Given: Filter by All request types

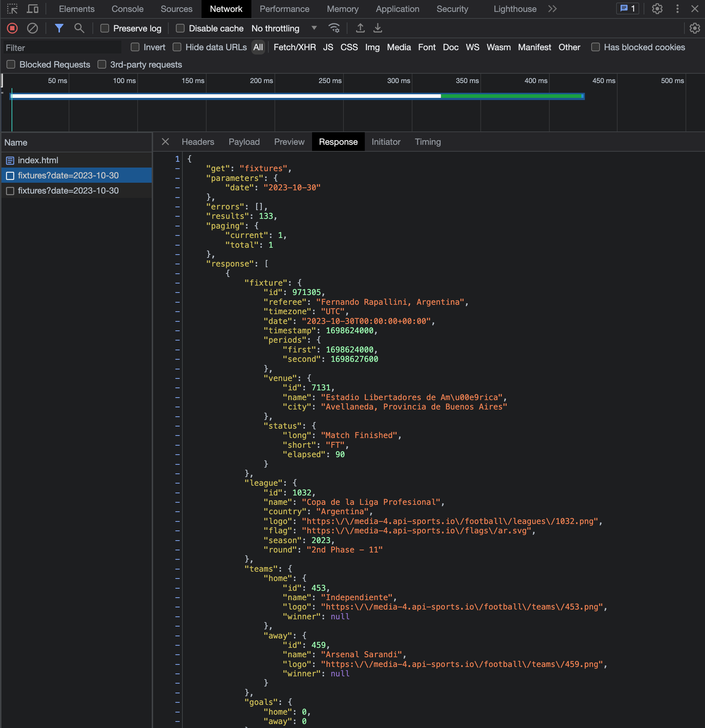Looking at the screenshot, I should click(x=258, y=47).
